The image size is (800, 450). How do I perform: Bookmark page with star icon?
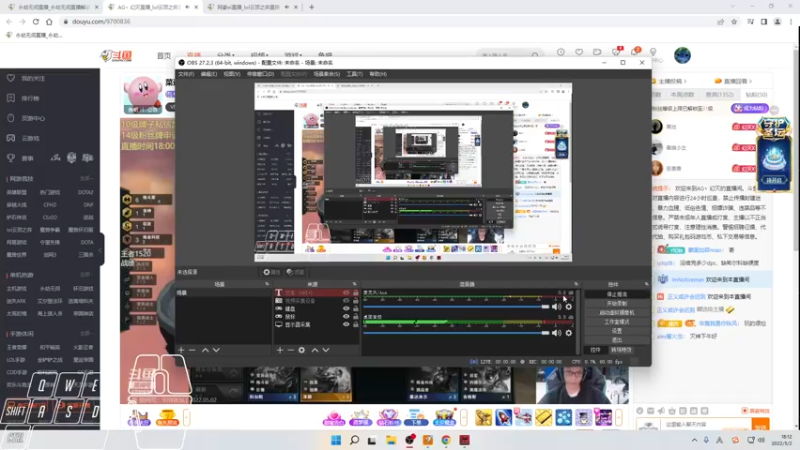734,21
